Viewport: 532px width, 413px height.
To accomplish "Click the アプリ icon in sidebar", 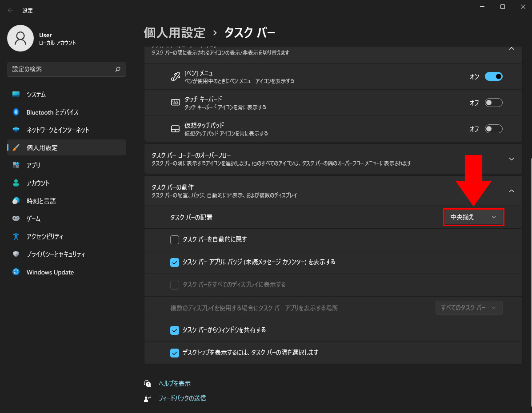I will (16, 165).
